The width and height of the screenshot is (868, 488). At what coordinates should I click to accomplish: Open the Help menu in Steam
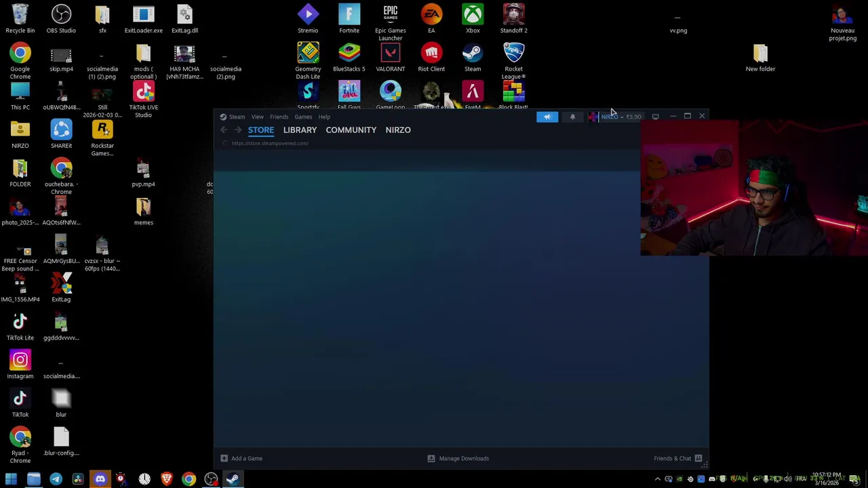pyautogui.click(x=324, y=117)
